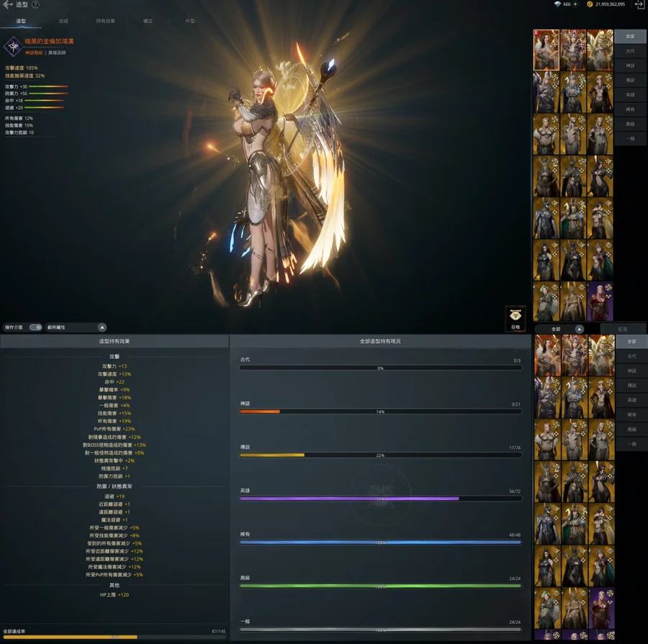This screenshot has height=644, width=648.
Task: Tap the plus icon to add diamonds
Action: click(x=575, y=4)
